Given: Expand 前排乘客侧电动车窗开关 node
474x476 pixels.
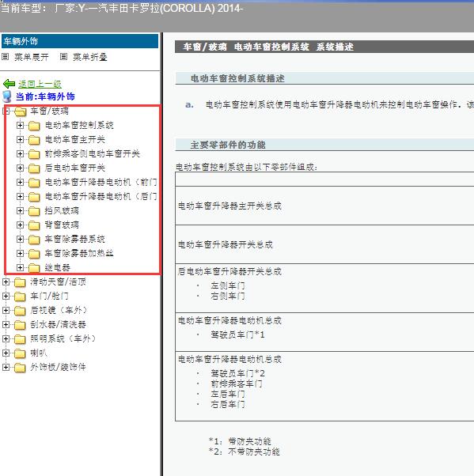Looking at the screenshot, I should pyautogui.click(x=20, y=153).
